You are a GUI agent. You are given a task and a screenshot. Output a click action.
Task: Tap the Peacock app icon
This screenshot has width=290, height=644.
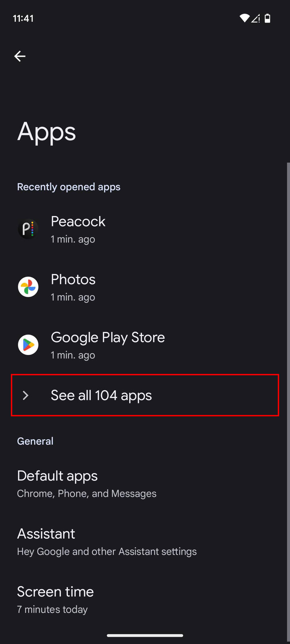pyautogui.click(x=28, y=229)
